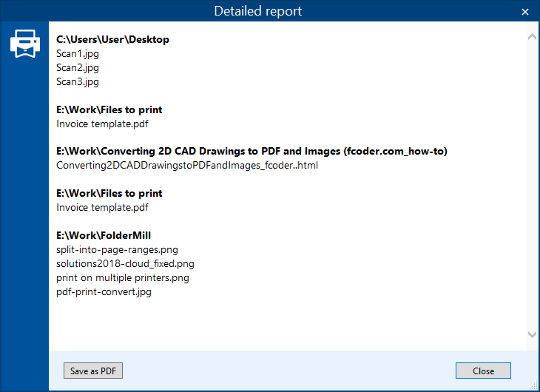Click the printer icon in the sidebar
Viewport: 540px width, 392px height.
(24, 44)
